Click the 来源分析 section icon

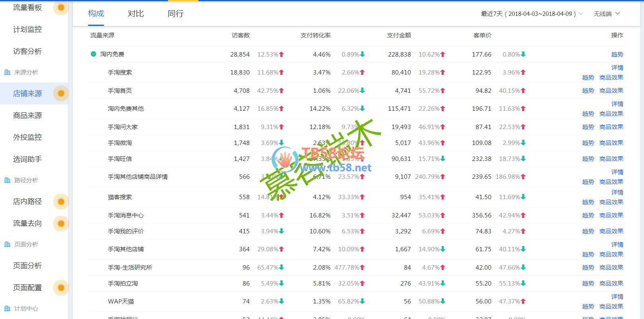[x=7, y=72]
